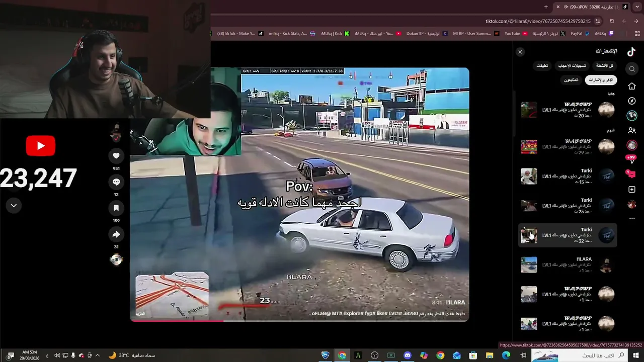Viewport: 644px width, 362px height.
Task: Open the spinning music disc icon
Action: [116, 260]
